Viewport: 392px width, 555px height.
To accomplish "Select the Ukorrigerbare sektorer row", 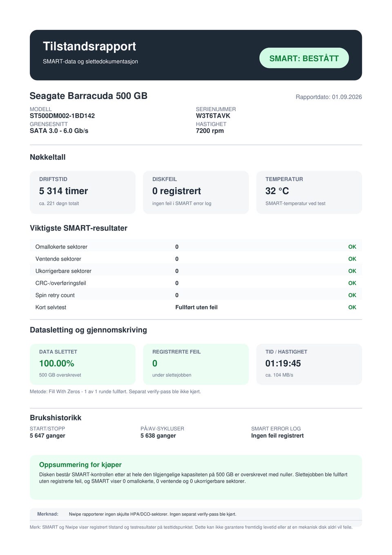I will point(196,271).
